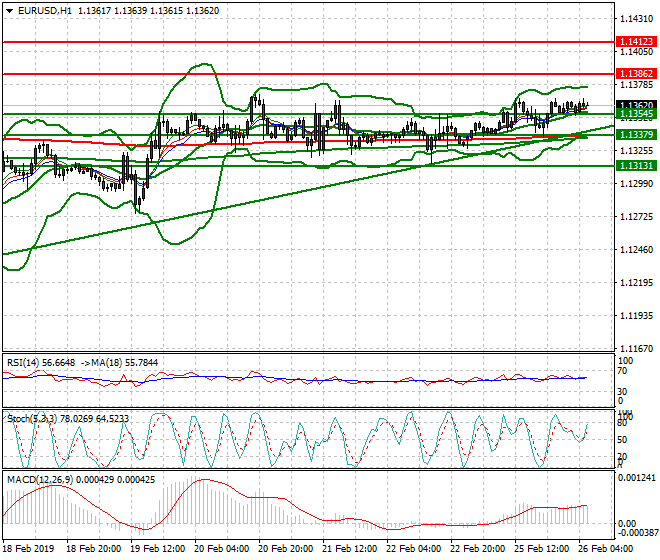This screenshot has width=660, height=560.
Task: Click the RSI(14) 56.6648 indicator label
Action: (41, 363)
